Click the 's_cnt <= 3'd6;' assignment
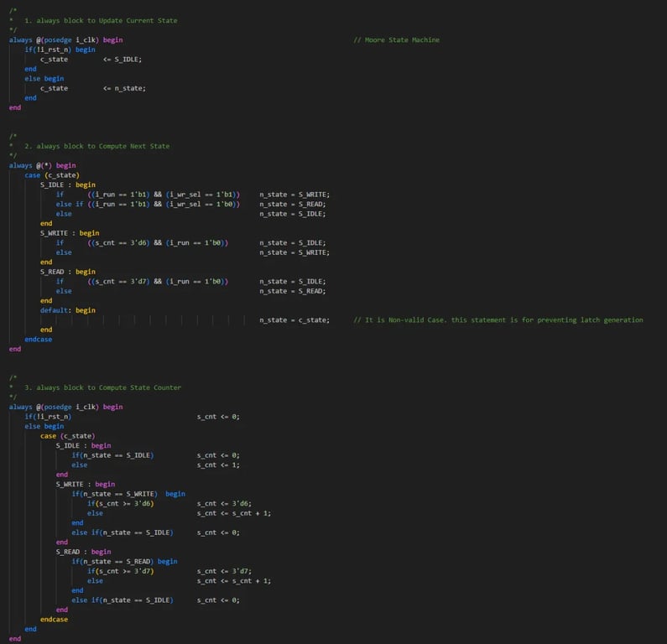The width and height of the screenshot is (667, 644). pos(224,504)
